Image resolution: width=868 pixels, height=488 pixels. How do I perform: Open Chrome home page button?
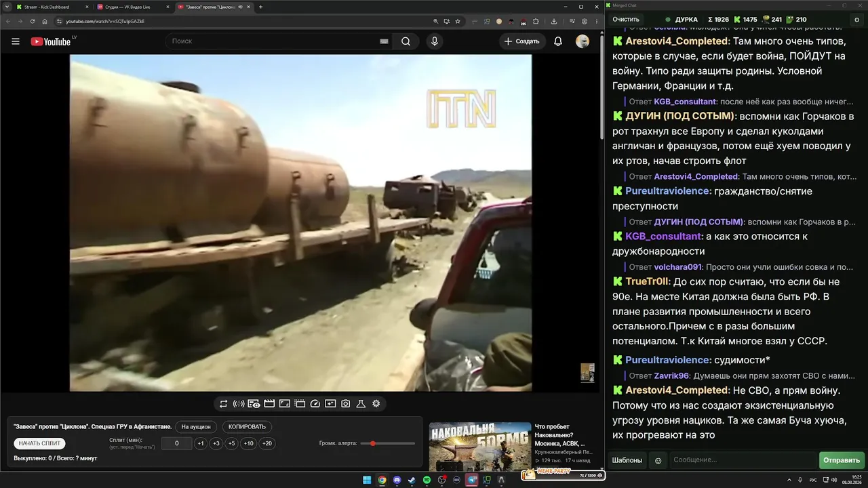click(45, 21)
